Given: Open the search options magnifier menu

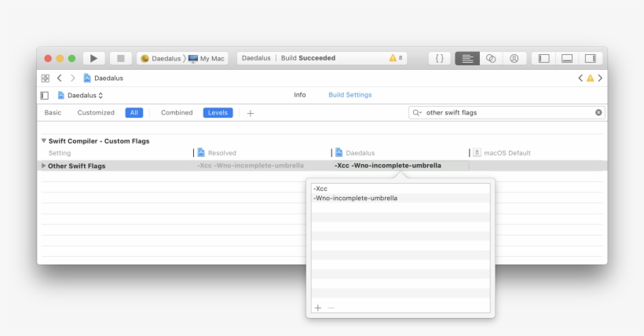Looking at the screenshot, I should coord(417,112).
